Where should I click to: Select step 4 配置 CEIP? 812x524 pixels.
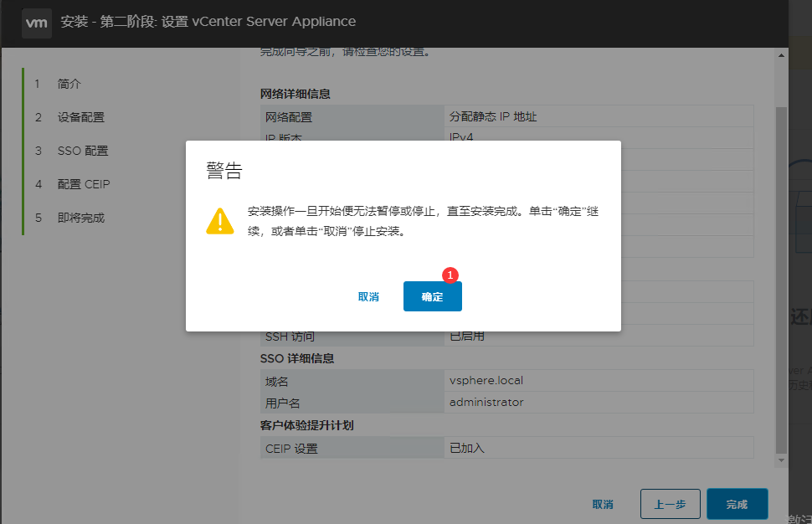(x=84, y=184)
